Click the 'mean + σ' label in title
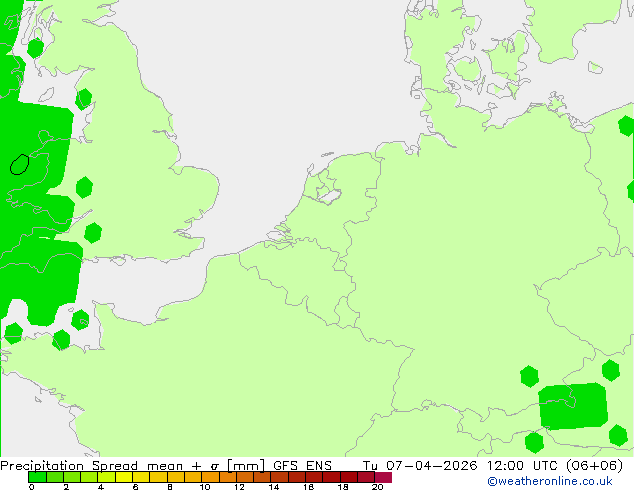This screenshot has width=634, height=490. [x=183, y=466]
